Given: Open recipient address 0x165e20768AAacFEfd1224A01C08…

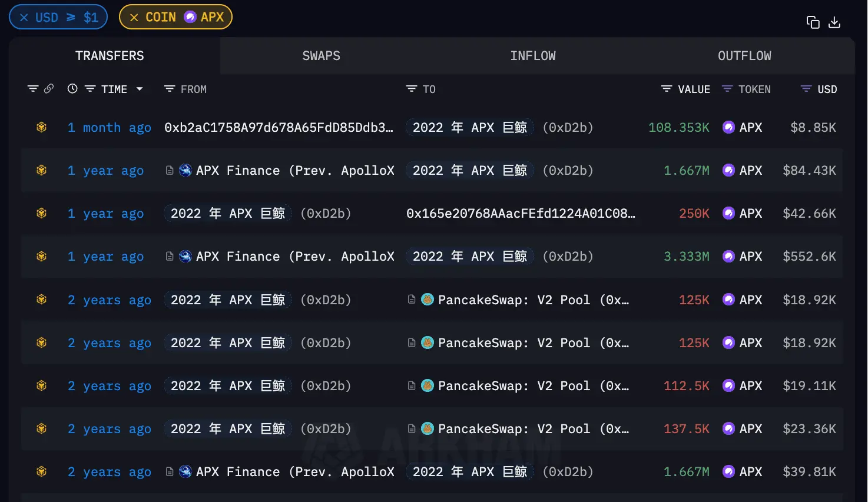Looking at the screenshot, I should pos(521,214).
